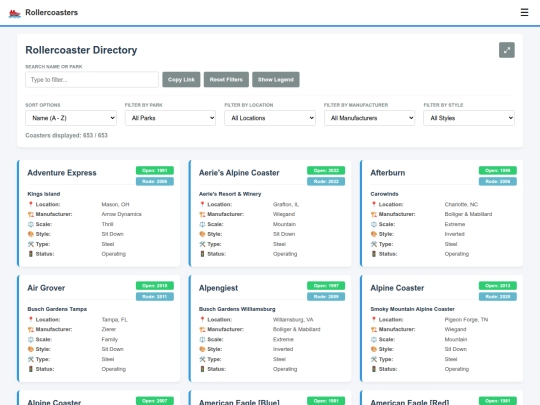Click the location pin icon on Aerie's Alpine Coaster
540x405 pixels.
click(x=202, y=204)
